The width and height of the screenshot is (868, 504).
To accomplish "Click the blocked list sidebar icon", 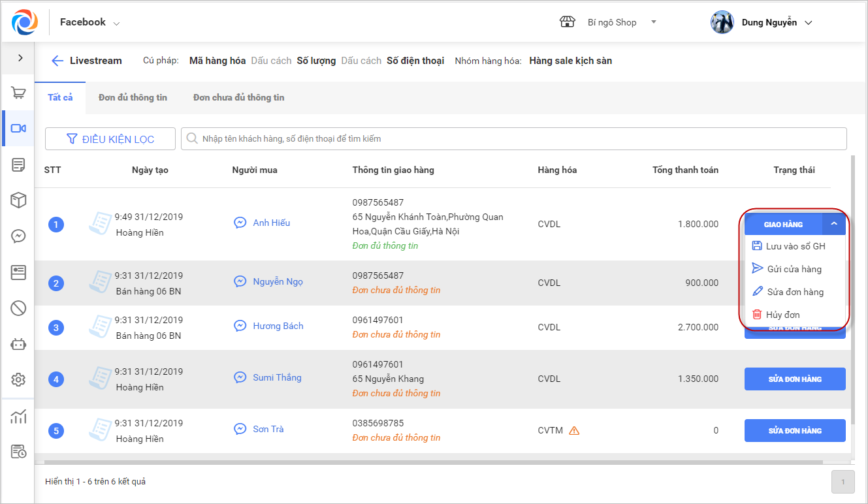I will click(x=18, y=307).
